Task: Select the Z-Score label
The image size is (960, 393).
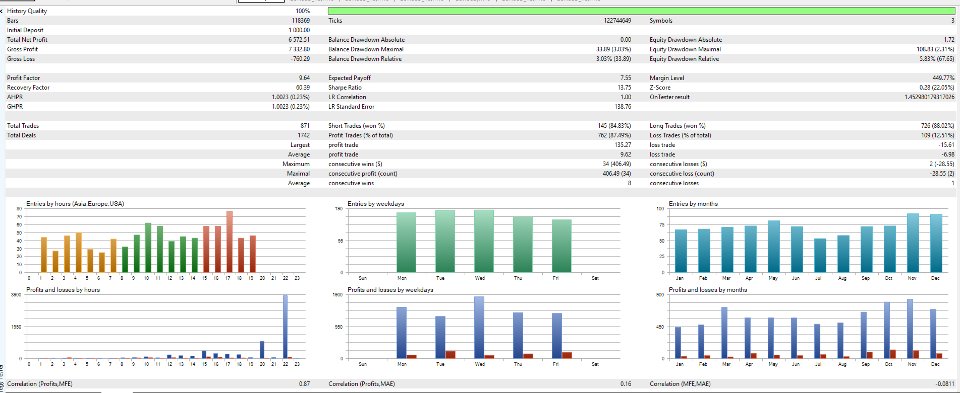Action: coord(659,88)
